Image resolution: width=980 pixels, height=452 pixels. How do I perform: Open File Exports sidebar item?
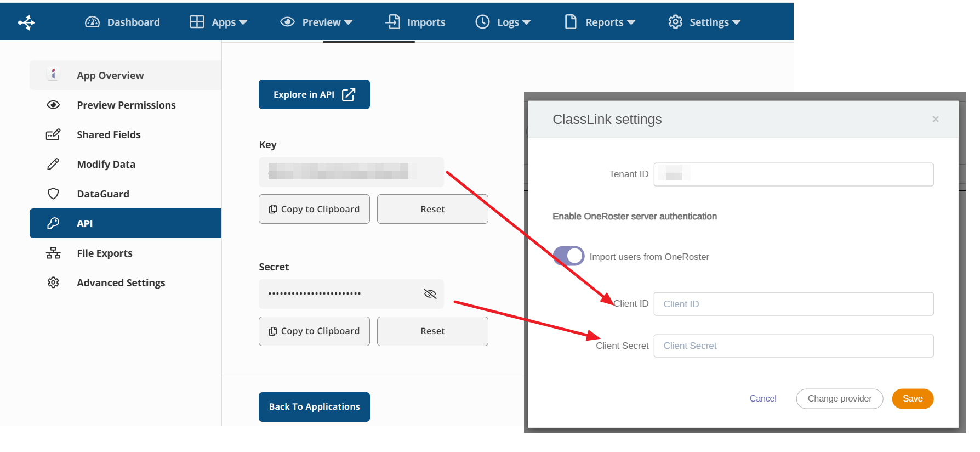pyautogui.click(x=126, y=253)
